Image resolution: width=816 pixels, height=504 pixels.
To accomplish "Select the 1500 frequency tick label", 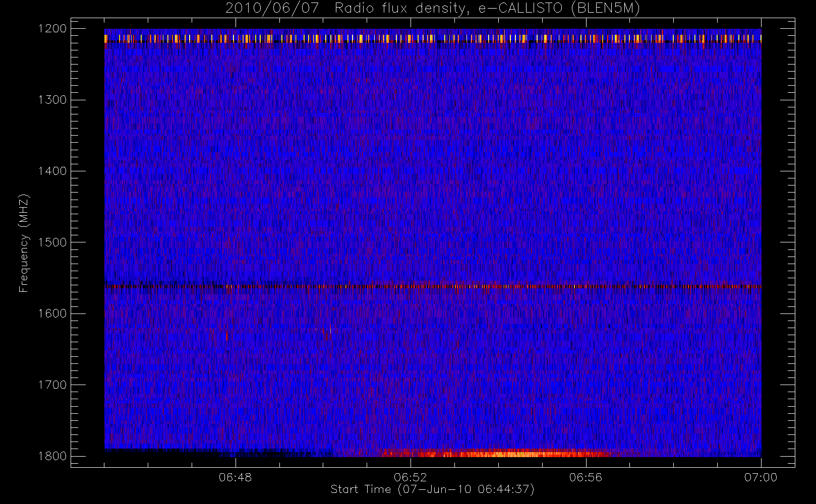I will click(52, 242).
